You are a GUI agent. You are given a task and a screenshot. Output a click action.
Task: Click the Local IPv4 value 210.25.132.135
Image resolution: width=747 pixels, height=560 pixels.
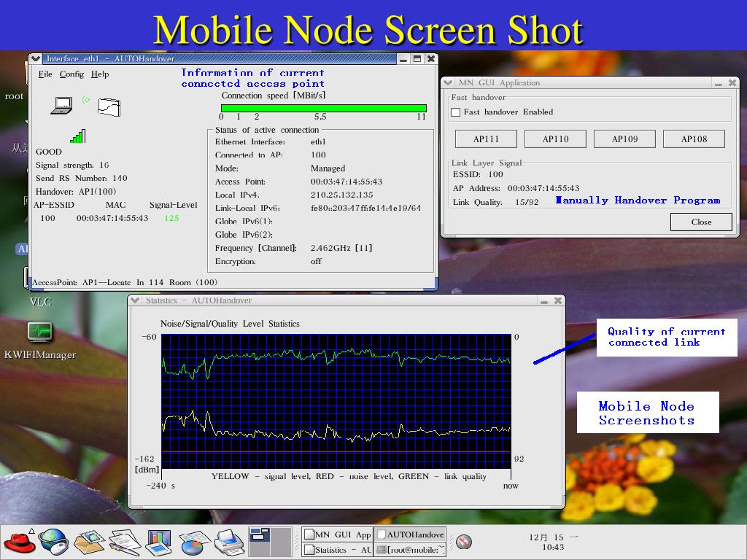341,195
